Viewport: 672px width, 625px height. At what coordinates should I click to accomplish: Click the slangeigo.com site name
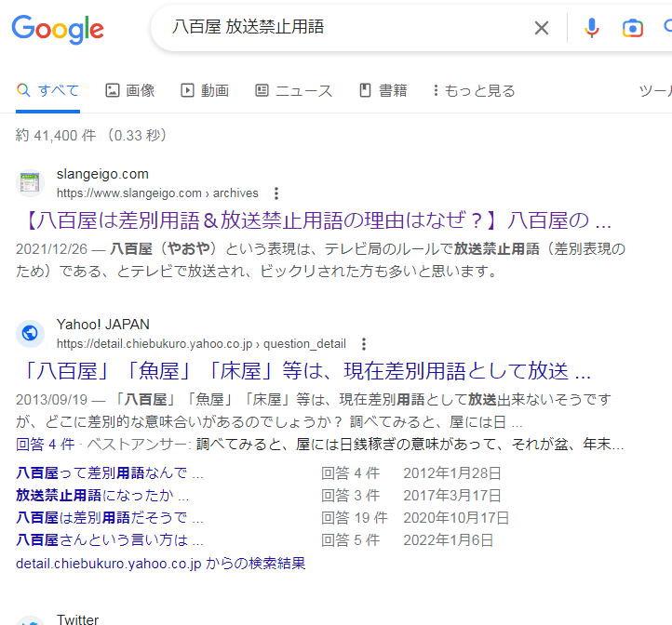(x=102, y=174)
